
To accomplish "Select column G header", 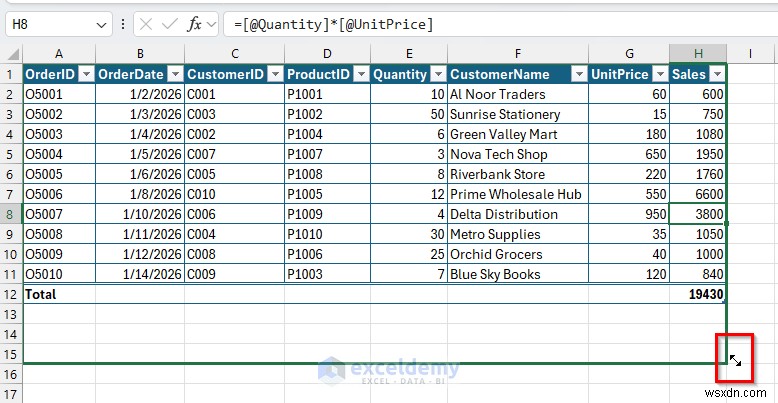I will (x=629, y=54).
